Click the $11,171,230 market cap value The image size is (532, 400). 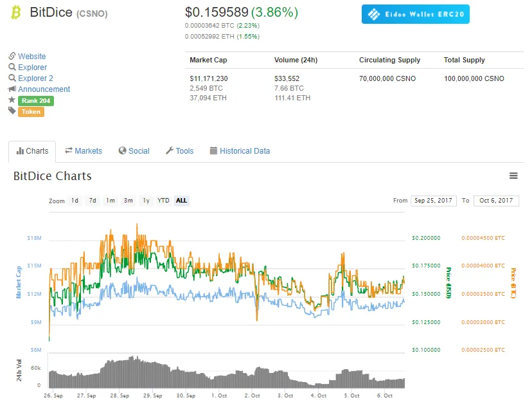coord(209,78)
